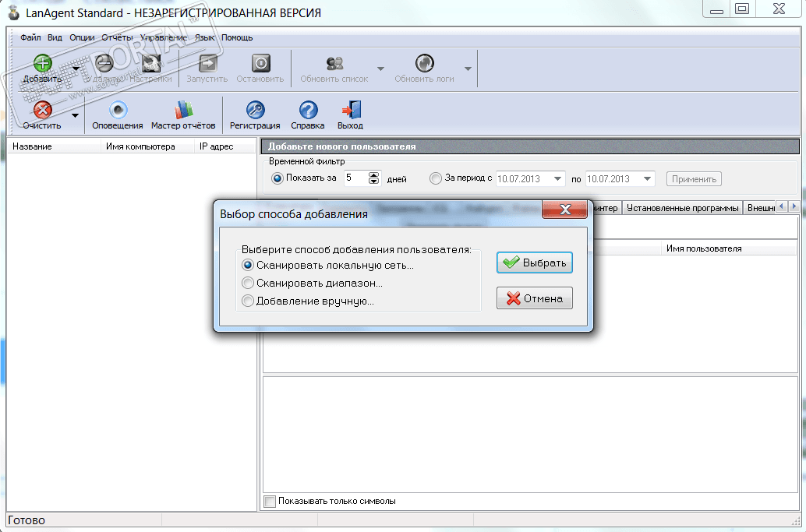Screen dimensions: 806x532
Task: Click the green Добавить toolbar icon
Action: [43, 64]
